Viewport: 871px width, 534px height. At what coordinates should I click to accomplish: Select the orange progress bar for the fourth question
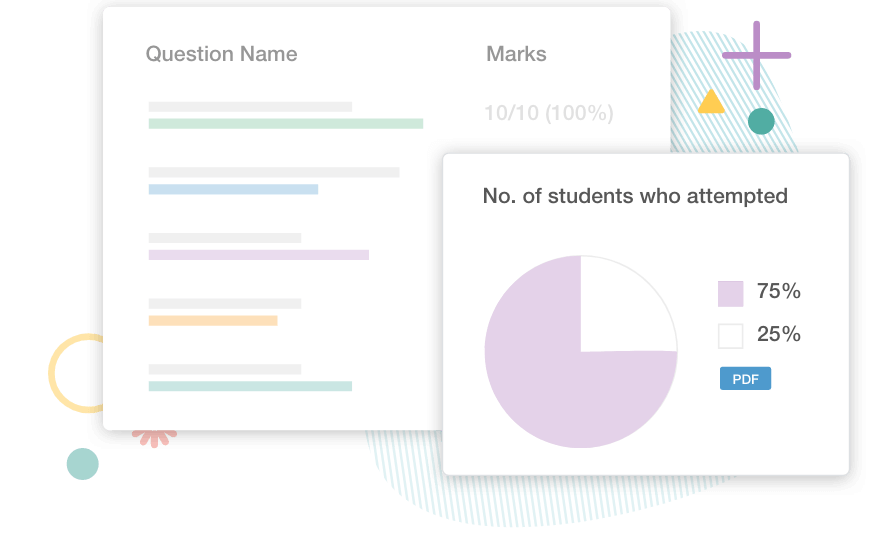(213, 321)
